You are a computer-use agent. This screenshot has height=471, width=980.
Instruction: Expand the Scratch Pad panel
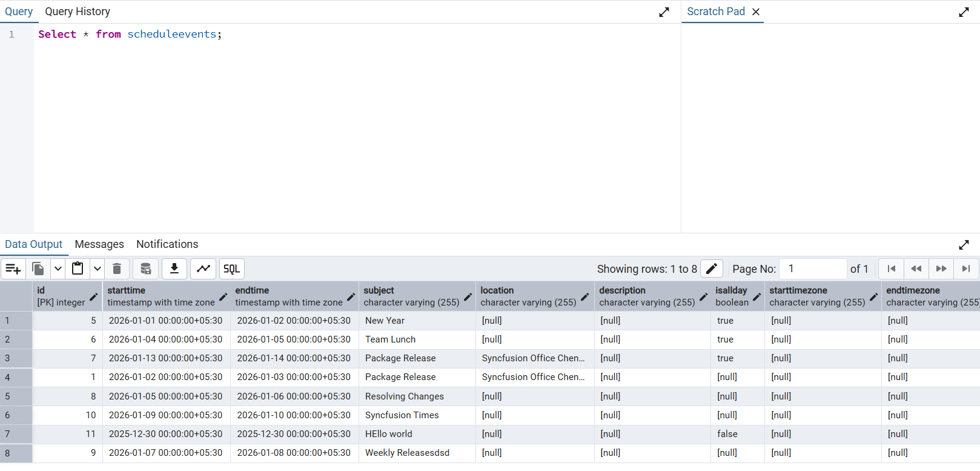coord(964,12)
